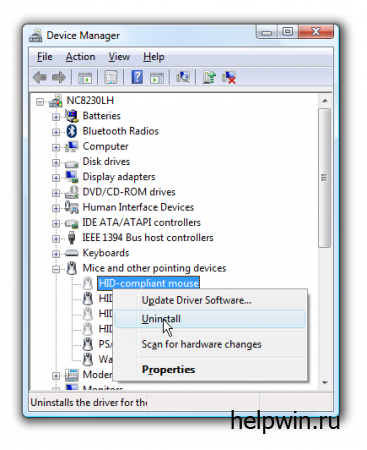The height and width of the screenshot is (450, 367).
Task: Click the Back arrow toolbar icon
Action: (x=40, y=78)
